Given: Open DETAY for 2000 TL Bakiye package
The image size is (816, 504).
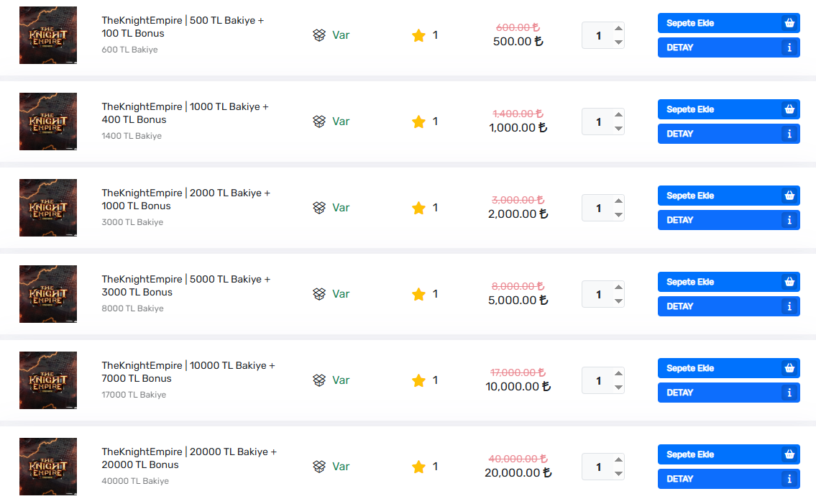Looking at the screenshot, I should coord(728,220).
